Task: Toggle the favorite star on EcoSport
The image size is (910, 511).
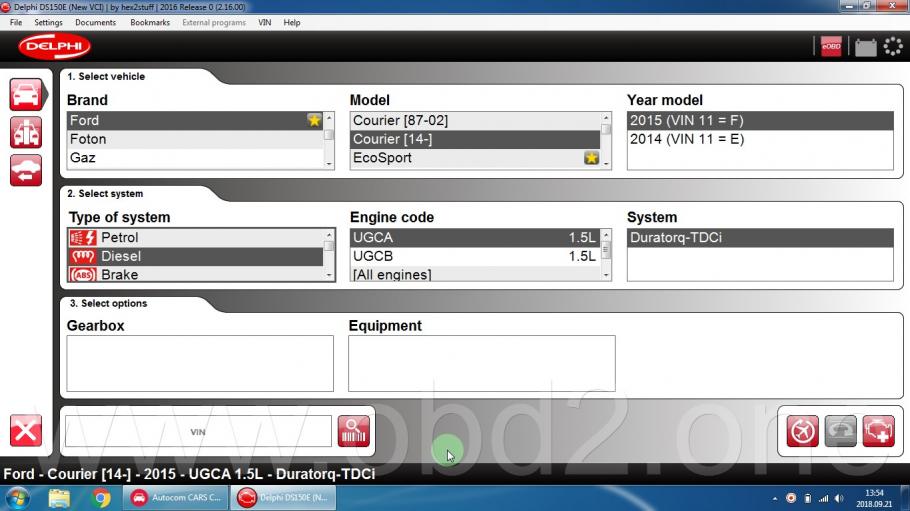Action: 591,158
